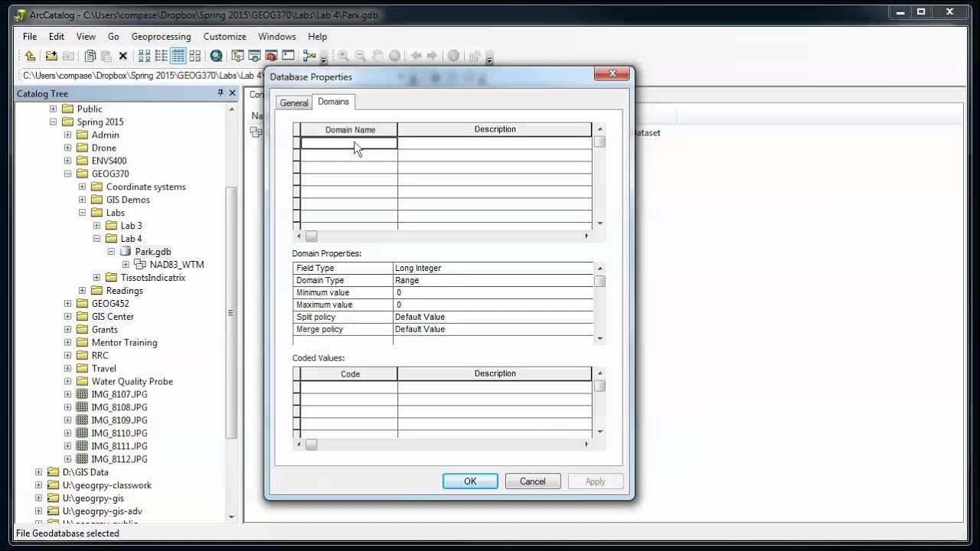Switch to the General tab

tap(294, 103)
